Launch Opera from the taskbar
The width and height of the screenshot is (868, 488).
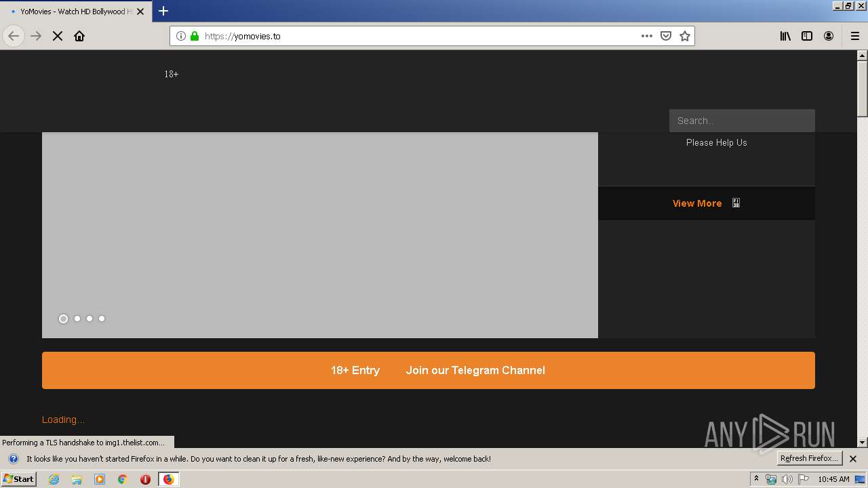tap(145, 479)
